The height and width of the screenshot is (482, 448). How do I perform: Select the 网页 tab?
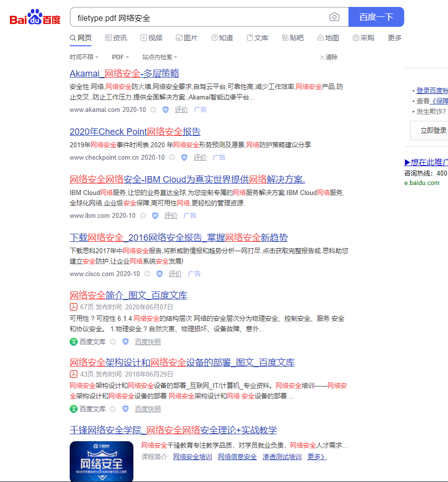81,38
